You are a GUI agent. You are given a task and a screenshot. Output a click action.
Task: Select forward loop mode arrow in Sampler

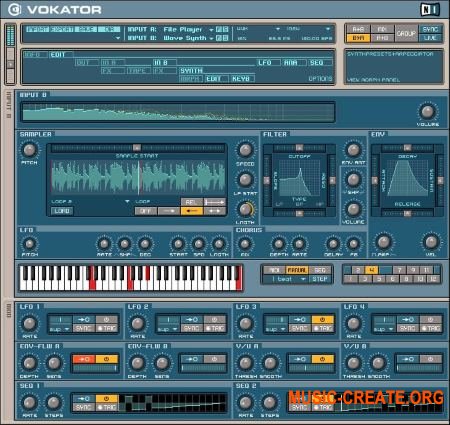coord(169,211)
